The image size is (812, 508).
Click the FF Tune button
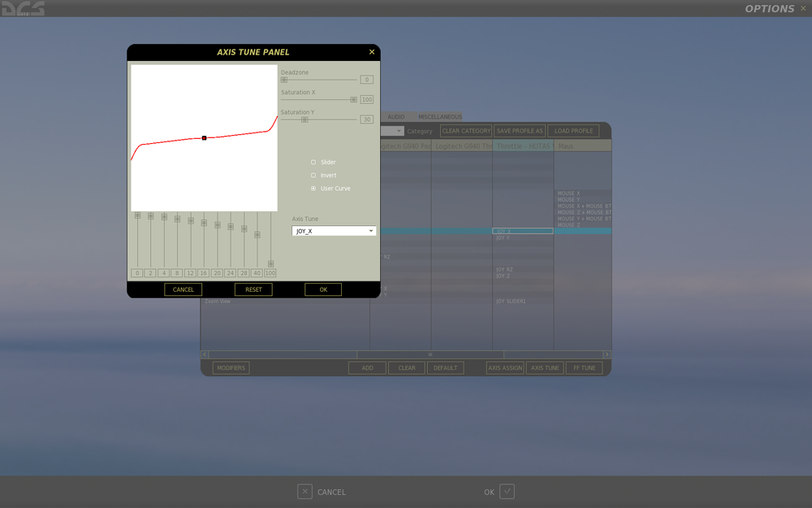(584, 368)
